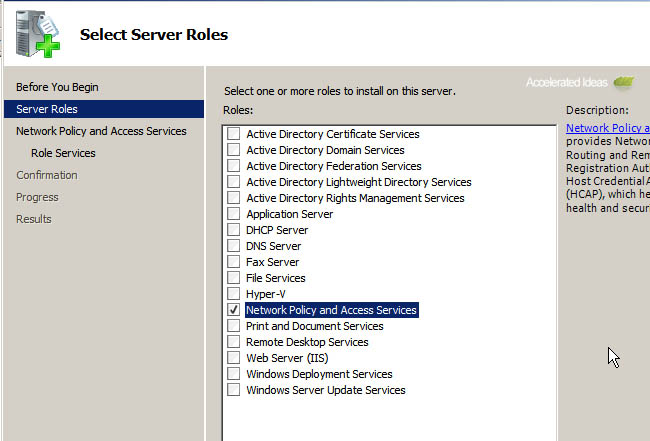
Task: Tick the Fax Server checkbox
Action: point(233,262)
